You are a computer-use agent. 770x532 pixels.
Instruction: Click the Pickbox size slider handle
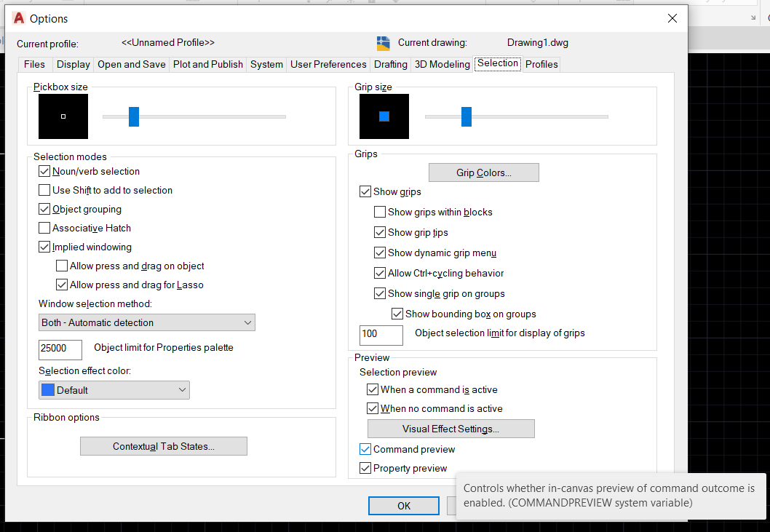pos(134,116)
